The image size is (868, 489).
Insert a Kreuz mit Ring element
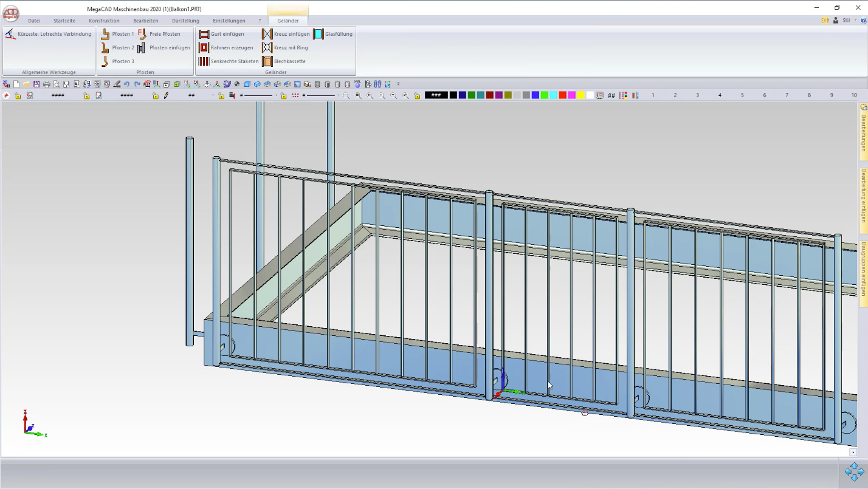tap(267, 47)
